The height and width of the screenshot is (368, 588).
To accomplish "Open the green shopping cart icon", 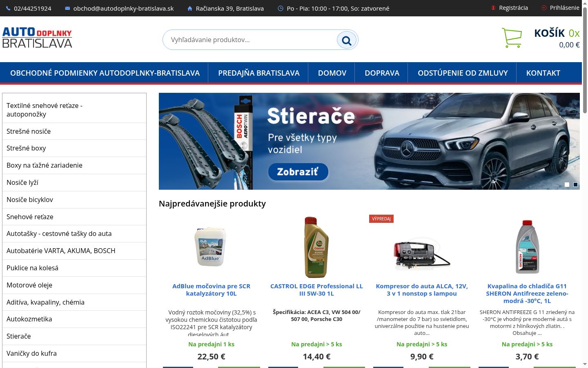I will pos(512,38).
